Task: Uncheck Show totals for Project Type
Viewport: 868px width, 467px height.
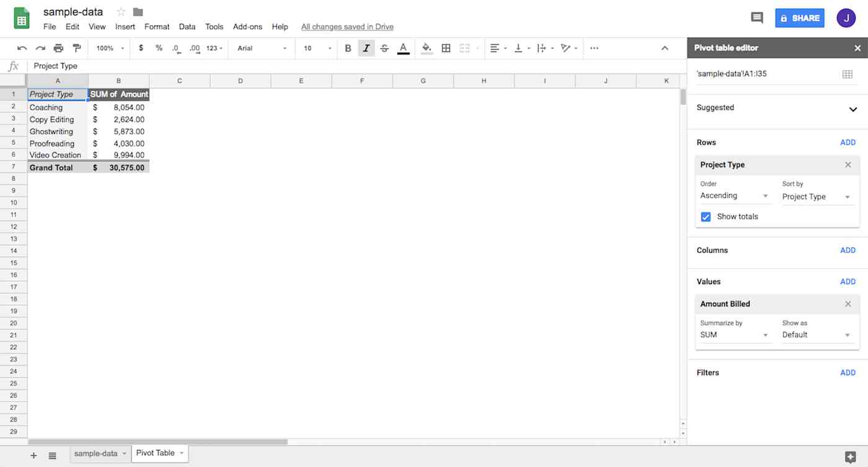Action: coord(706,216)
